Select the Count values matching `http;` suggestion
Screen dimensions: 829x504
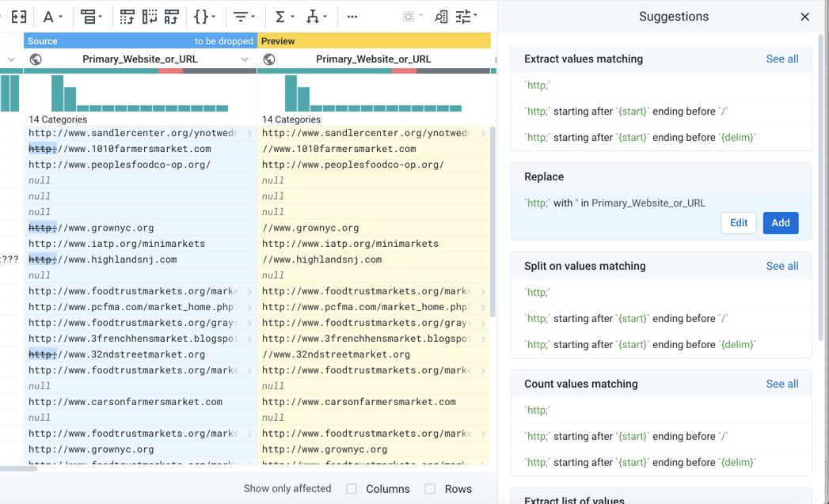538,411
